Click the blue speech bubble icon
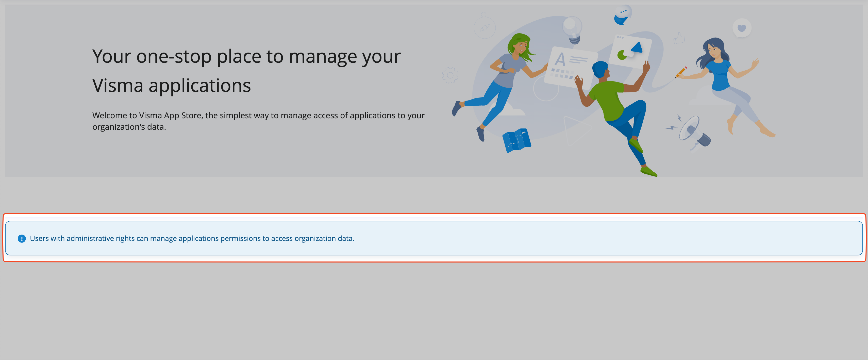 pos(622,15)
